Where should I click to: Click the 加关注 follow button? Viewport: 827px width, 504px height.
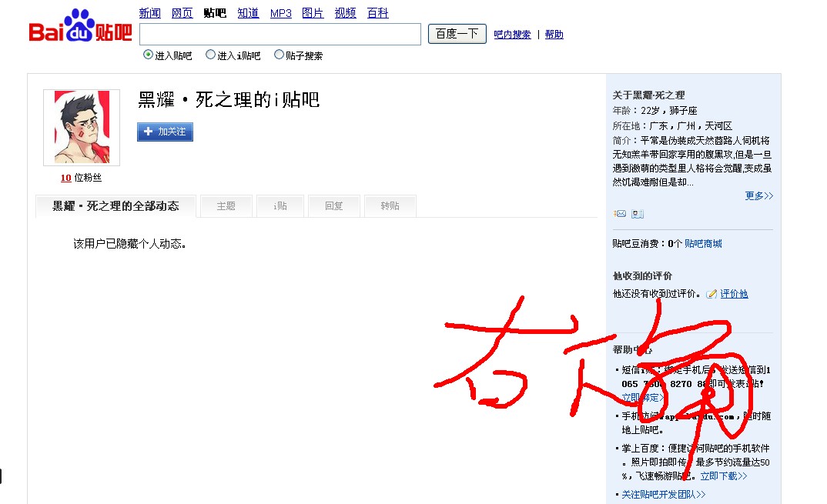[x=165, y=132]
